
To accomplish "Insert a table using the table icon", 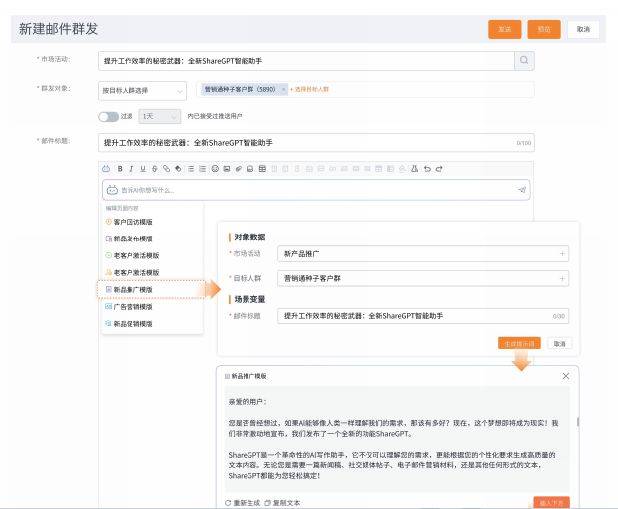I will [262, 169].
